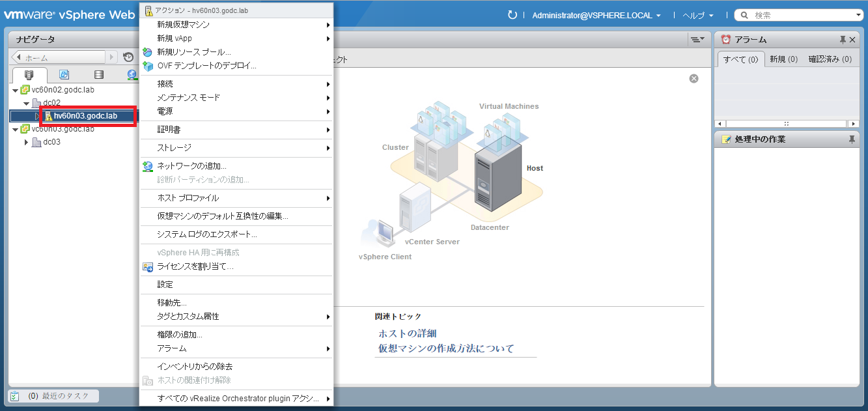The width and height of the screenshot is (868, 411).
Task: Collapse the vc60n02.godc.lab tree node
Action: pyautogui.click(x=16, y=90)
